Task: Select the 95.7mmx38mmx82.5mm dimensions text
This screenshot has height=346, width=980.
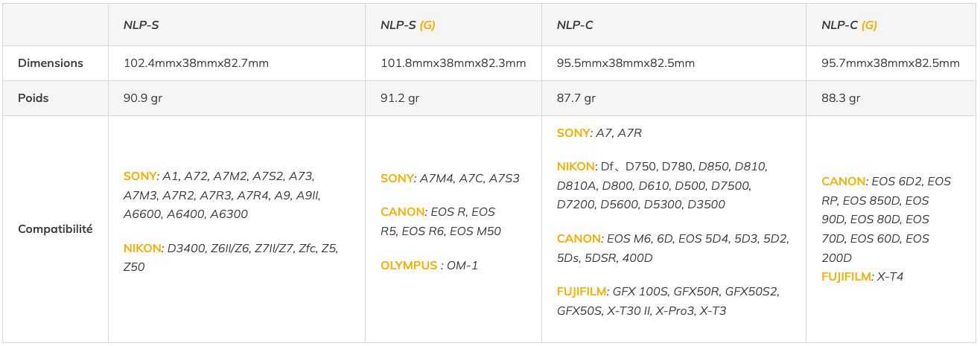Action: tap(890, 63)
